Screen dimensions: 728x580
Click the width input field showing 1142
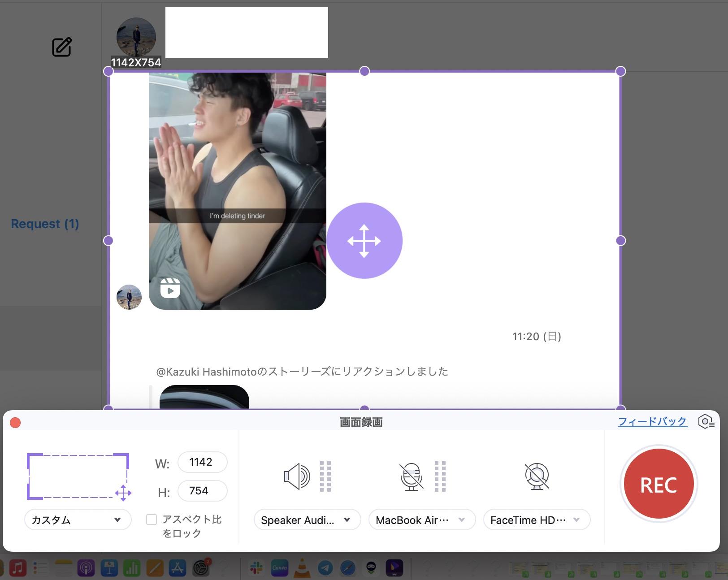(202, 462)
